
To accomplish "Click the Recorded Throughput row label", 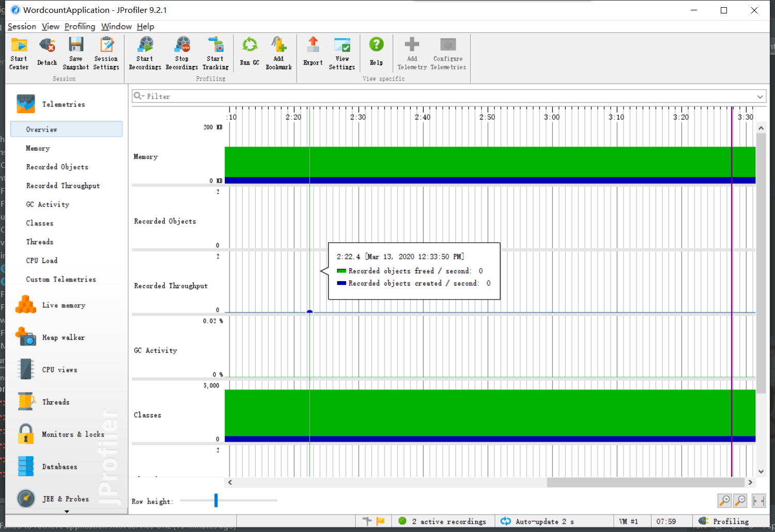I will coord(171,286).
